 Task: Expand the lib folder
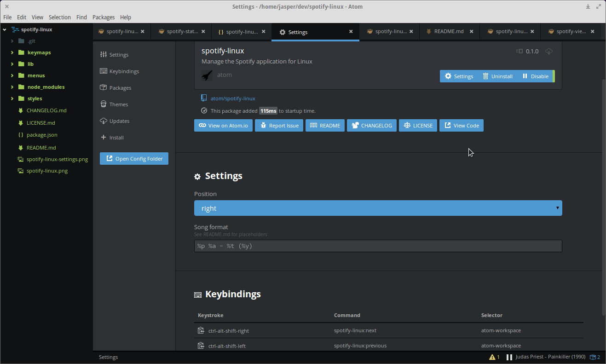pyautogui.click(x=12, y=64)
